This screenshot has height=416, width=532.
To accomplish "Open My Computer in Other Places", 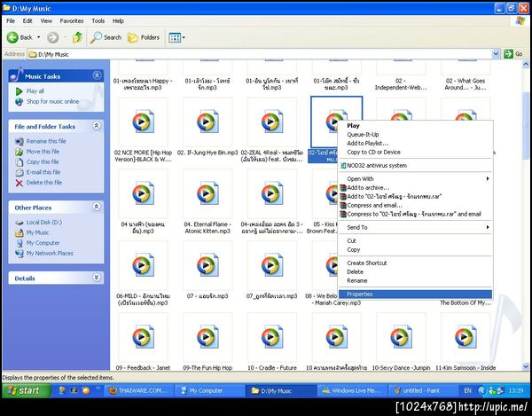I will pos(43,243).
